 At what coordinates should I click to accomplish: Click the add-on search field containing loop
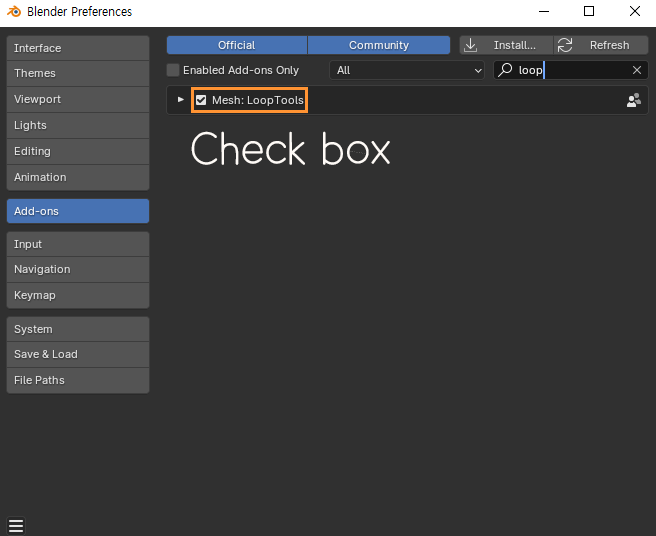[x=571, y=70]
